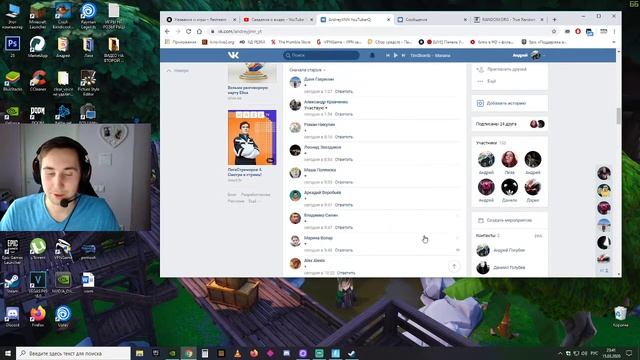Screen dimensions: 640x360
Task: Reply to the Александр comment
Action: click(344, 114)
